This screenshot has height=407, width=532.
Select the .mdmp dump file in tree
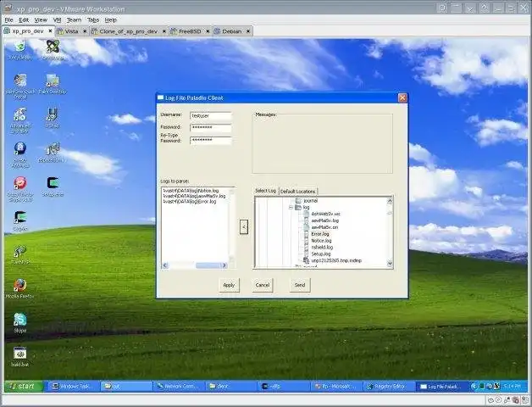coord(336,260)
